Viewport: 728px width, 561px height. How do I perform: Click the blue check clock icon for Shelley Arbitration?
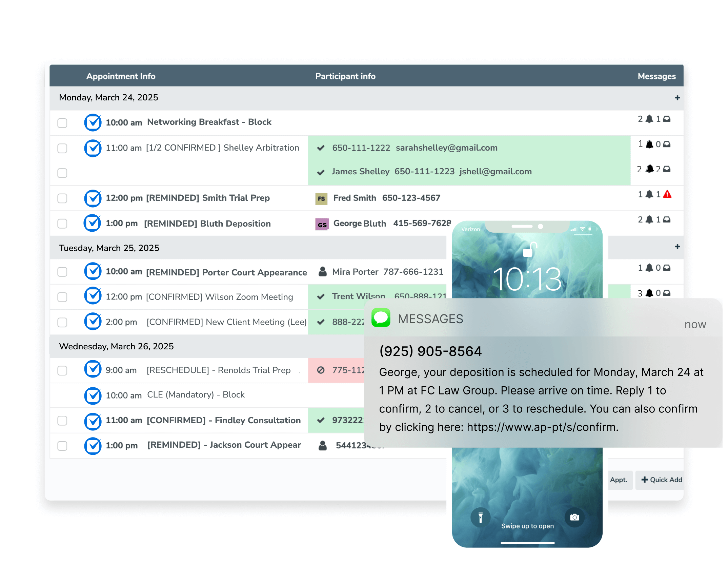pyautogui.click(x=93, y=148)
